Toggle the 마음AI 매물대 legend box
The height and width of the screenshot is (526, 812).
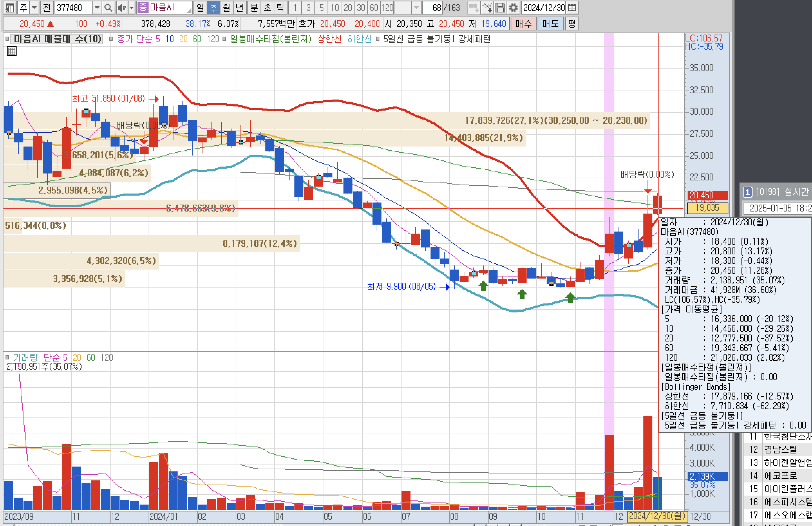click(x=8, y=39)
